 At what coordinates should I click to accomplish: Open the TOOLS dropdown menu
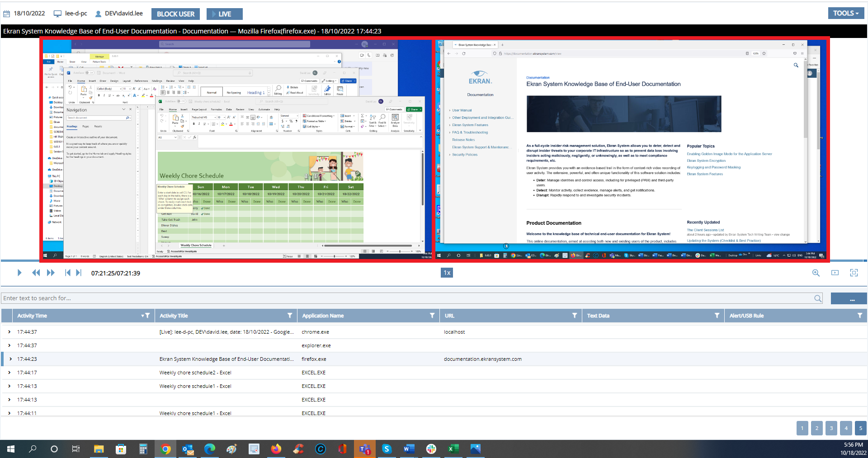[845, 13]
